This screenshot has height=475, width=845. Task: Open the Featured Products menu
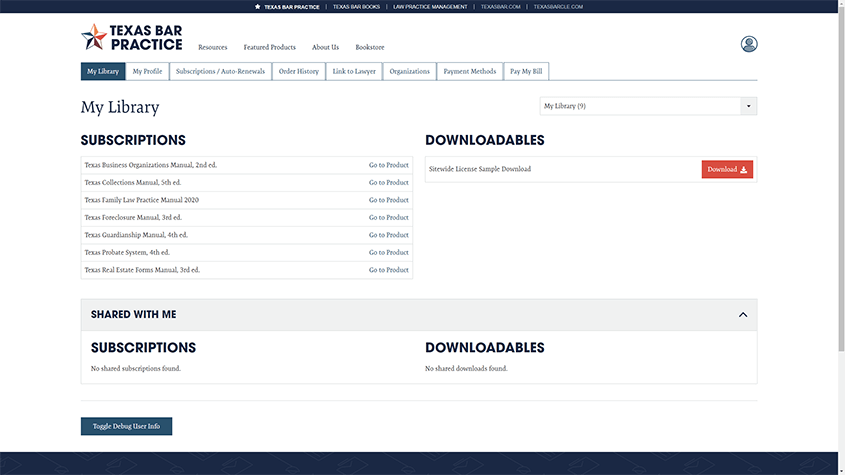coord(269,47)
